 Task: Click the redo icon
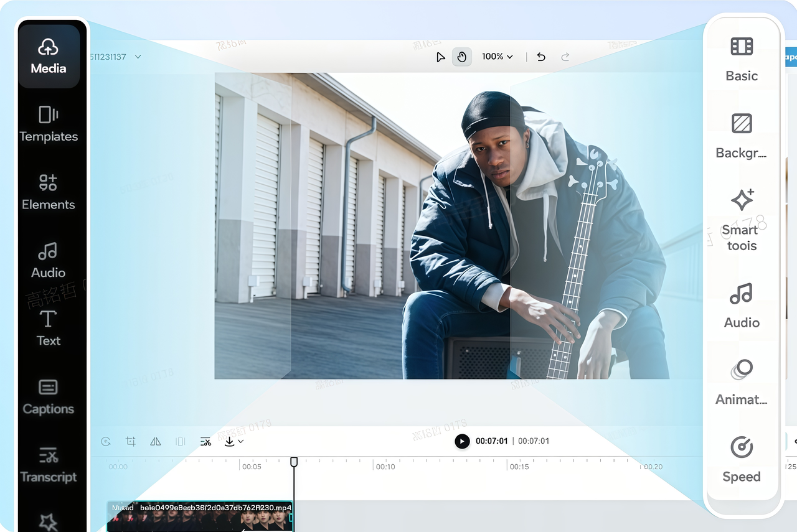(x=565, y=56)
